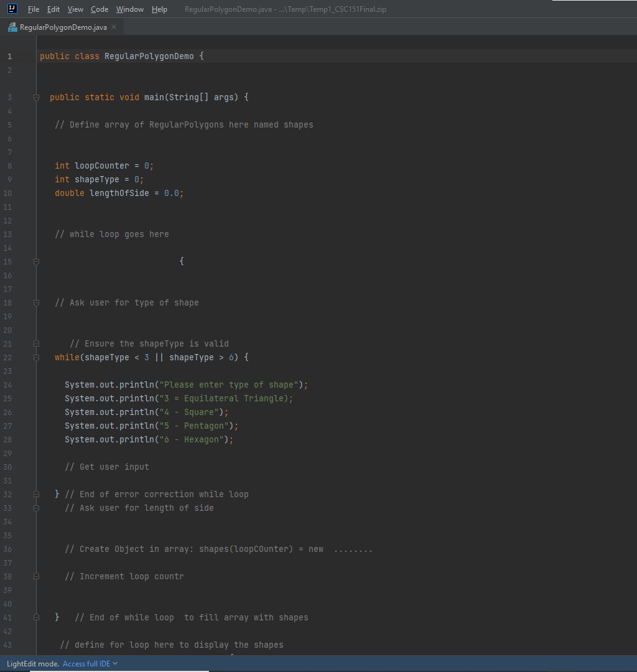Image resolution: width=637 pixels, height=672 pixels.
Task: Open the Window menu
Action: pos(129,9)
